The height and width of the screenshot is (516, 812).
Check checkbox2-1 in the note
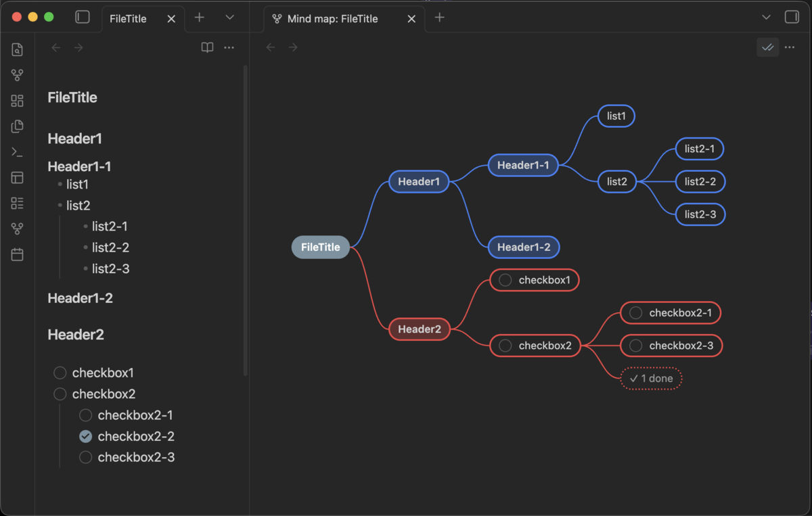85,415
